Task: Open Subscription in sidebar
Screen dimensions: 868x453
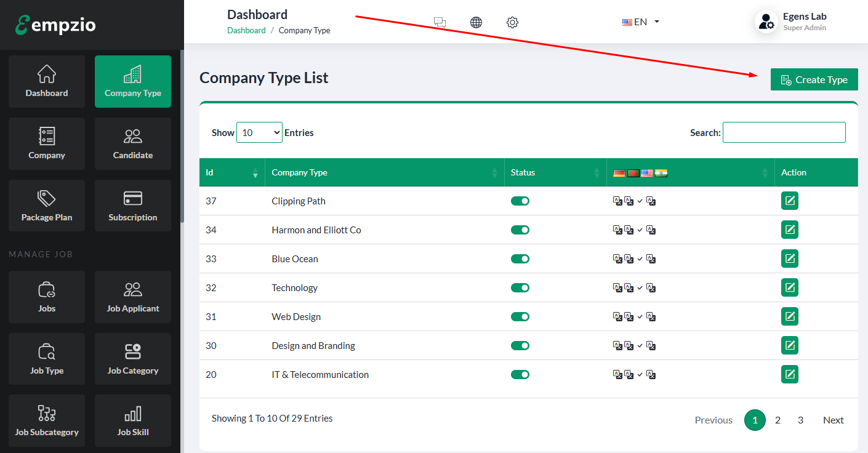Action: (133, 206)
